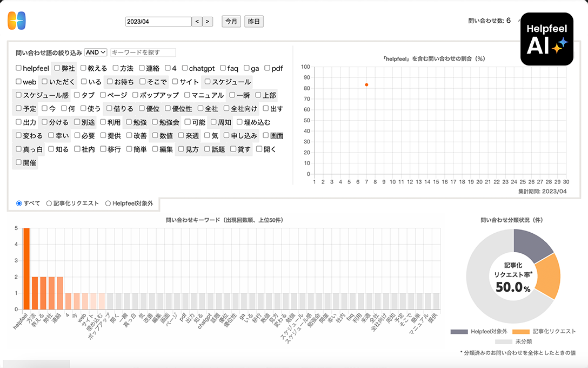
Task: Click the 集計期間: 2023/04 label
Action: (x=543, y=192)
